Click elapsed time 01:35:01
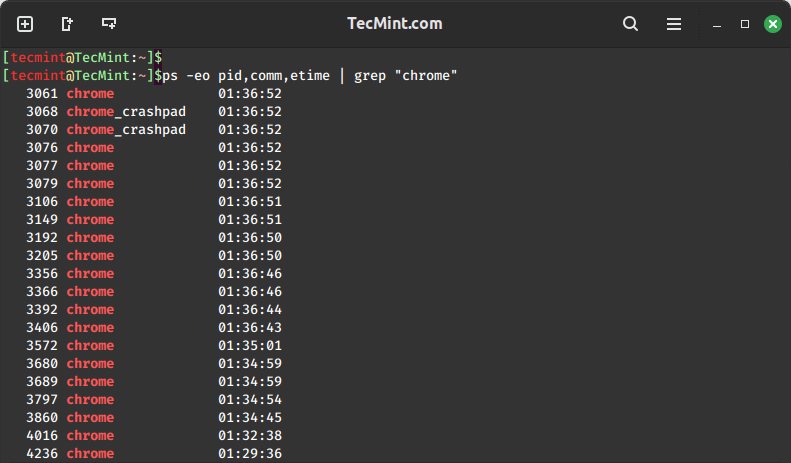Image resolution: width=791 pixels, height=463 pixels. (x=250, y=346)
